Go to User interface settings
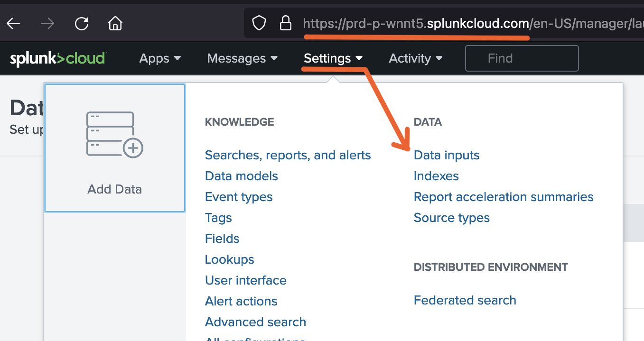This screenshot has height=341, width=644. pos(246,280)
